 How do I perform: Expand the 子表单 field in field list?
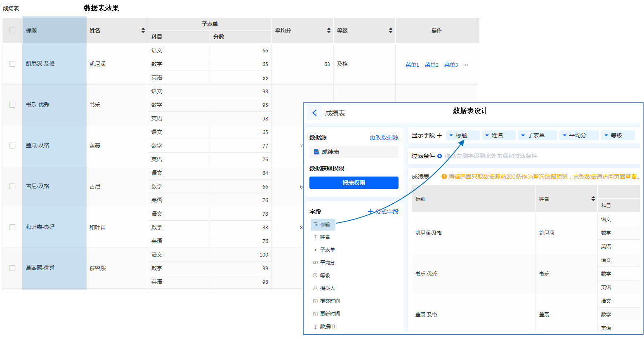(x=316, y=250)
